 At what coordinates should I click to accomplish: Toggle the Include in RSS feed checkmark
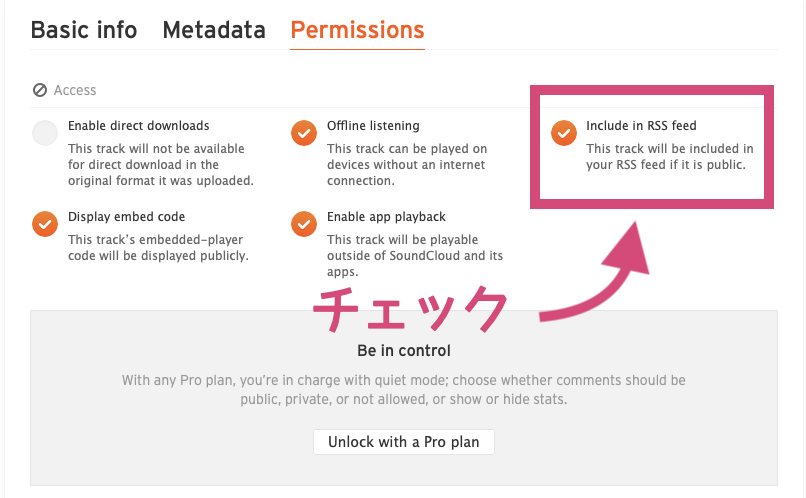[x=564, y=133]
